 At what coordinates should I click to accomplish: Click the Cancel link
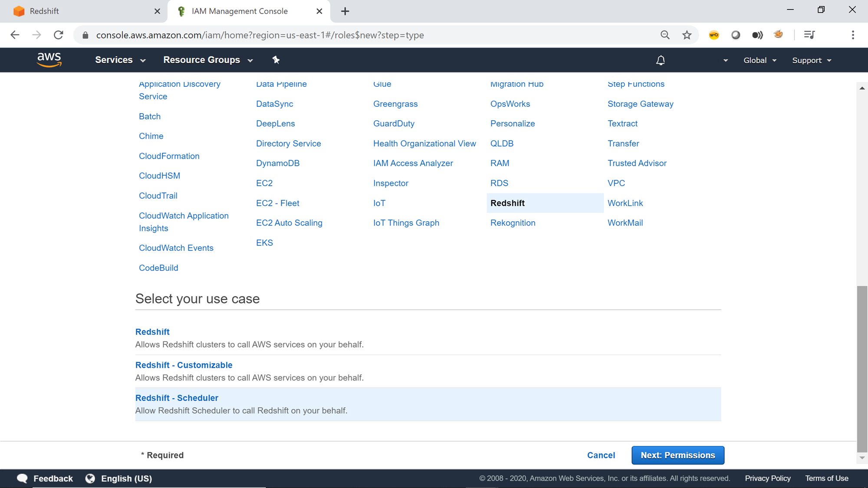[601, 455]
